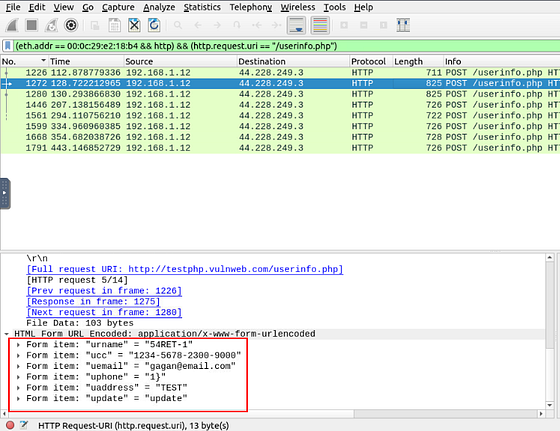
Task: Click the close capture file icon
Action: click(x=134, y=25)
